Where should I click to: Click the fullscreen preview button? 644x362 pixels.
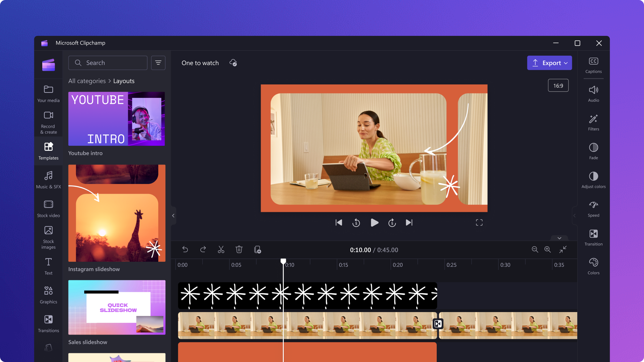pos(479,223)
